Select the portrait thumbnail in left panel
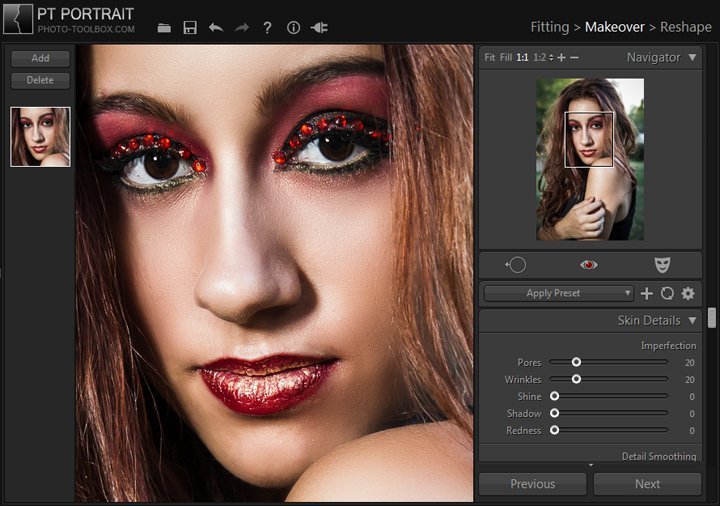Viewport: 720px width, 506px height. (x=40, y=137)
